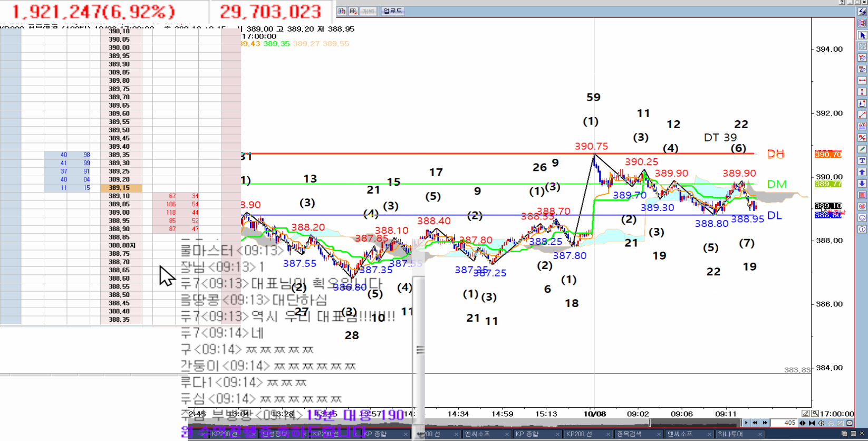
Task: Open the 하나투어 tab
Action: tap(730, 434)
